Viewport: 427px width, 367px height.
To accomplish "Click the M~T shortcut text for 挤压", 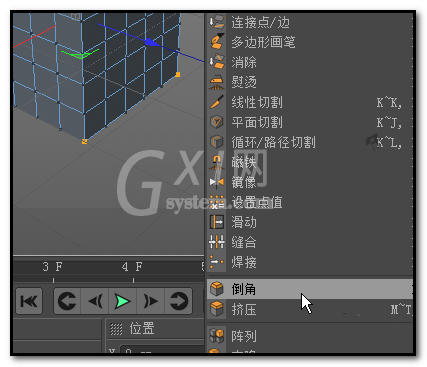I will point(401,310).
